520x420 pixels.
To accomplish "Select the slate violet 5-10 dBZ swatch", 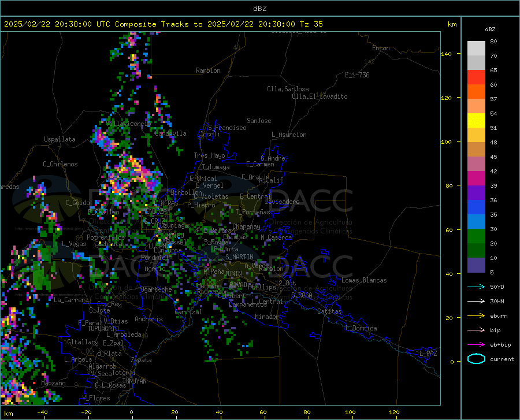I will tap(476, 265).
